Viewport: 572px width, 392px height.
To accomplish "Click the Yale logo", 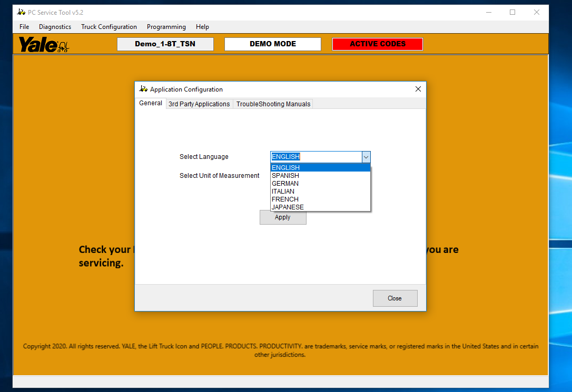I will click(x=42, y=45).
